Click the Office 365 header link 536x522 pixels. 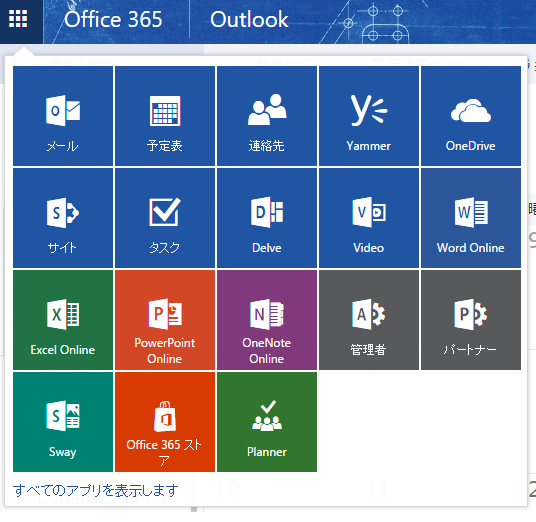113,19
